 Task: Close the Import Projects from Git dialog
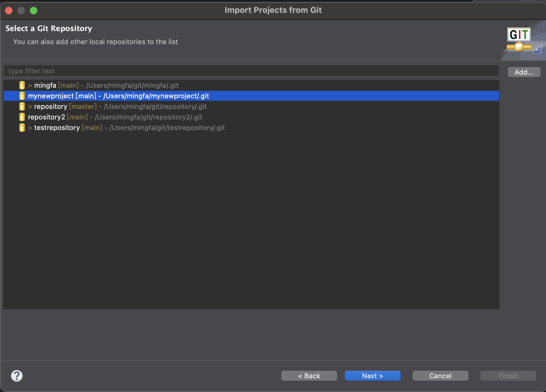click(9, 11)
